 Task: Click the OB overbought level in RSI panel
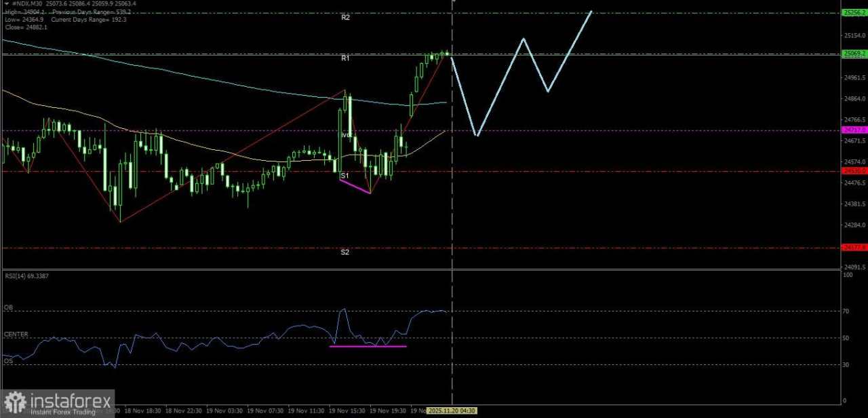(x=8, y=307)
